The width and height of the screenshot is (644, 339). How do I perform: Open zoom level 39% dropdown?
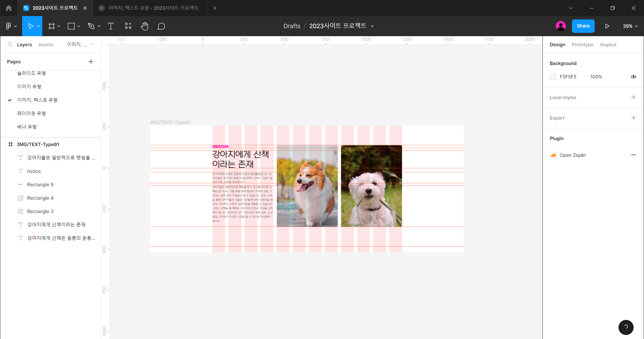click(x=630, y=26)
